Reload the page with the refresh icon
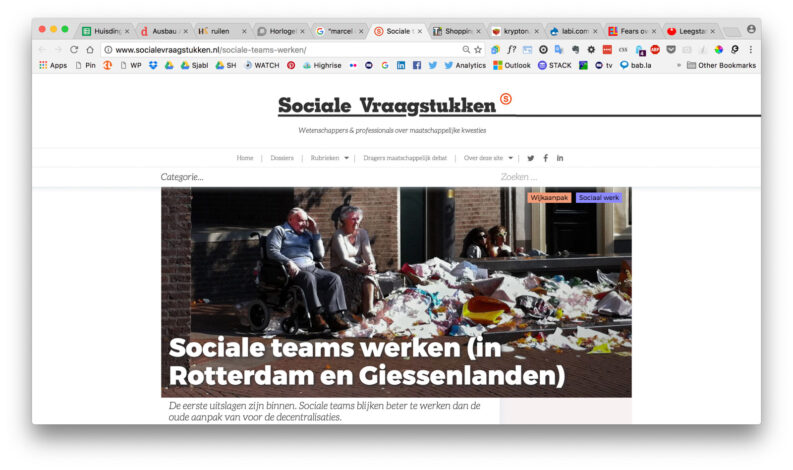Screen dimensions: 793x470 pos(74,49)
